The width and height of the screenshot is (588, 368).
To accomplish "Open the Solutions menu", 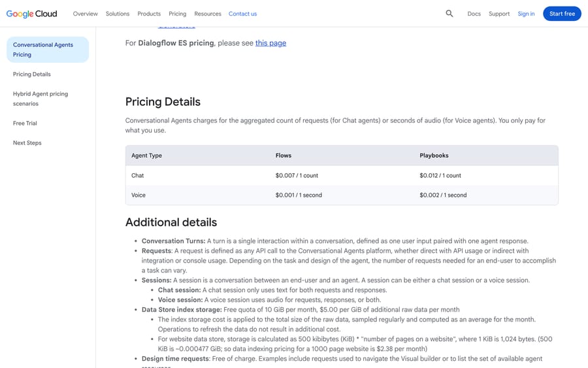I will point(118,14).
